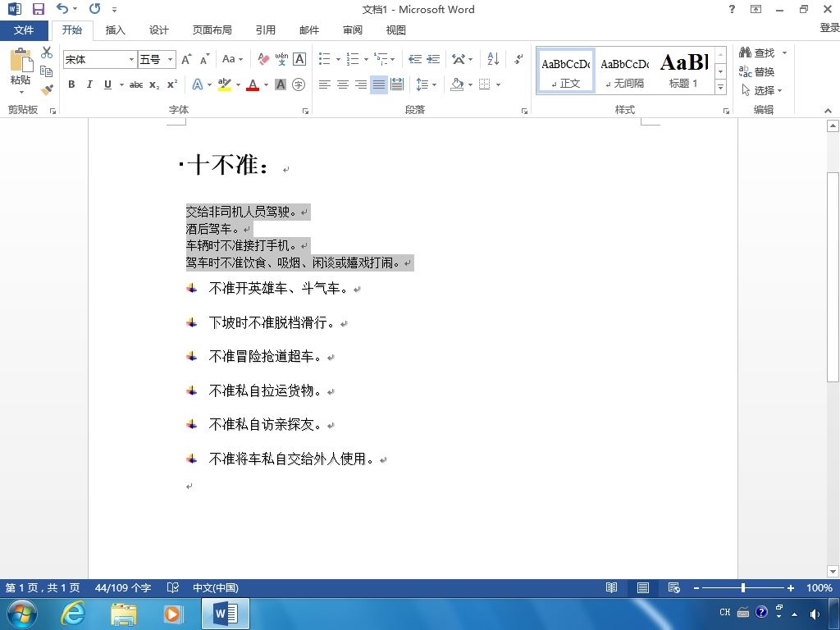Sort the selected paragraphs A-Z
This screenshot has width=840, height=630.
click(x=493, y=59)
